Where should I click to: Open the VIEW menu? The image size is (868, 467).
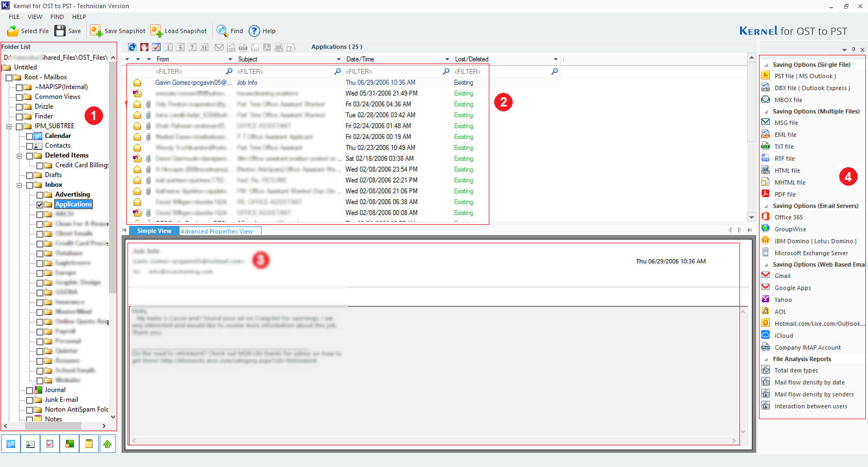[x=35, y=17]
